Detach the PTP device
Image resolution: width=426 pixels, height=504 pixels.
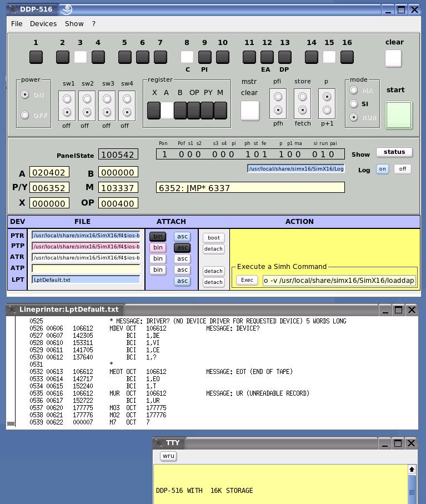pyautogui.click(x=214, y=249)
